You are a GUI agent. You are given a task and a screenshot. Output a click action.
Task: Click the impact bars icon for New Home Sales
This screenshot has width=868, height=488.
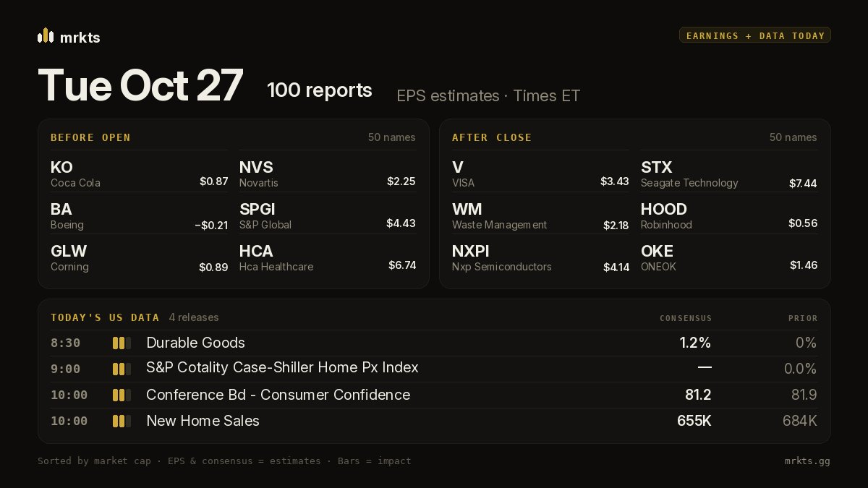122,421
